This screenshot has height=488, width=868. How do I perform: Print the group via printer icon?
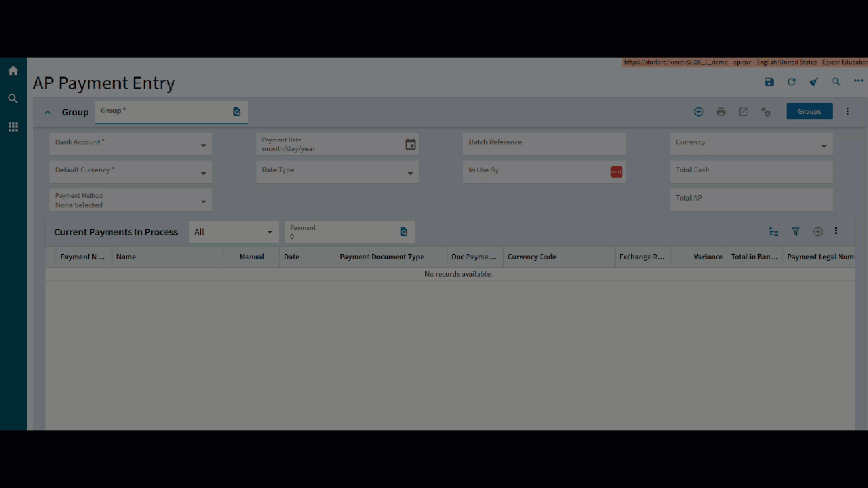721,112
